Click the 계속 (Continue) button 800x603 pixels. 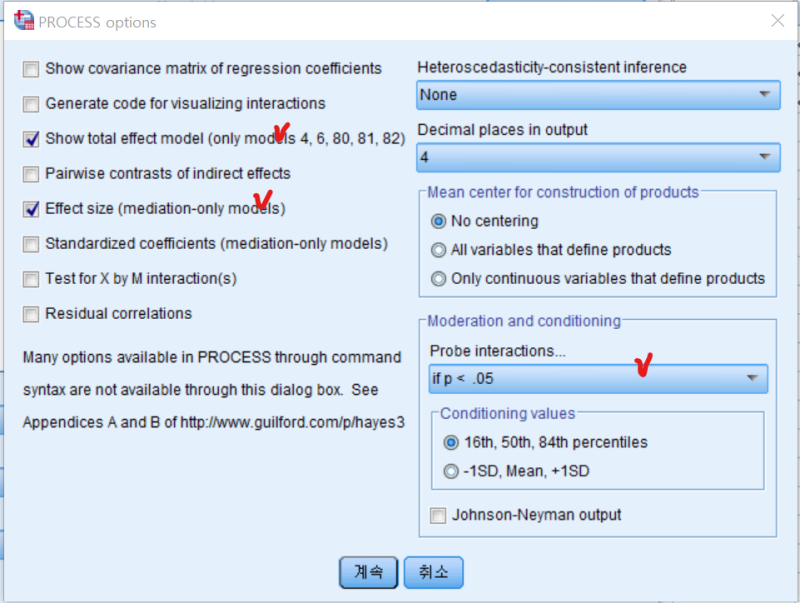coord(368,572)
